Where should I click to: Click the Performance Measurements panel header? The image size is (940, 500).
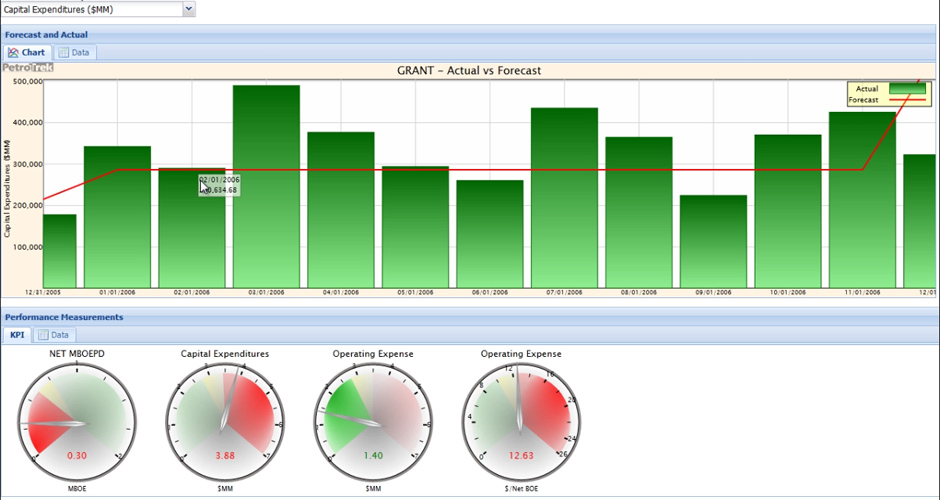coord(64,317)
